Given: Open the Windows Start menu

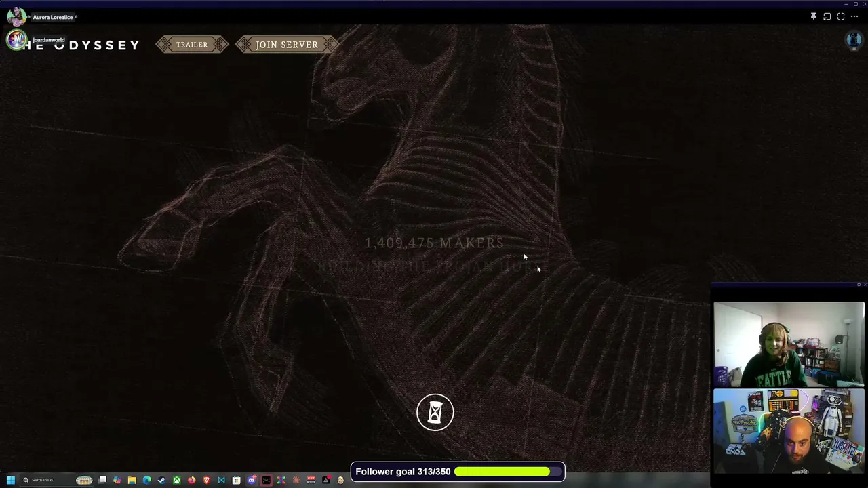Looking at the screenshot, I should pyautogui.click(x=11, y=480).
